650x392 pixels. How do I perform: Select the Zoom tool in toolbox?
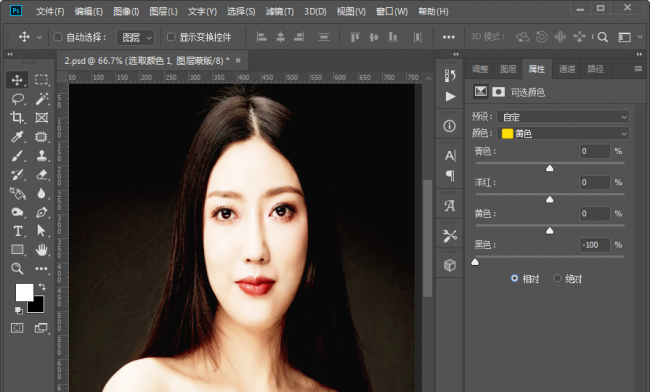[17, 269]
